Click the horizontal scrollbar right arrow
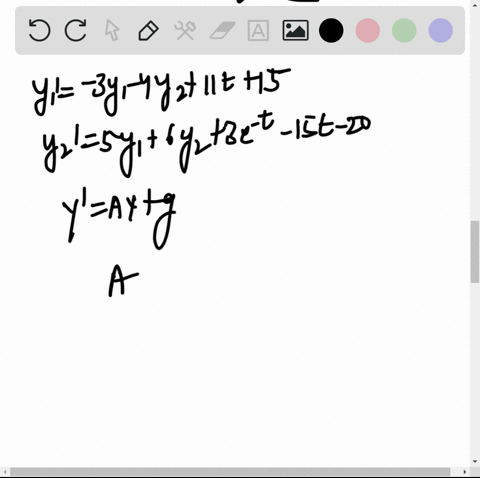This screenshot has height=478, width=480. point(465,472)
